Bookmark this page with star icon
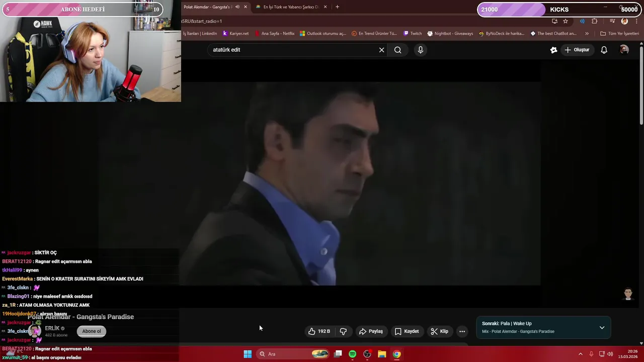Image resolution: width=644 pixels, height=362 pixels. pyautogui.click(x=566, y=21)
